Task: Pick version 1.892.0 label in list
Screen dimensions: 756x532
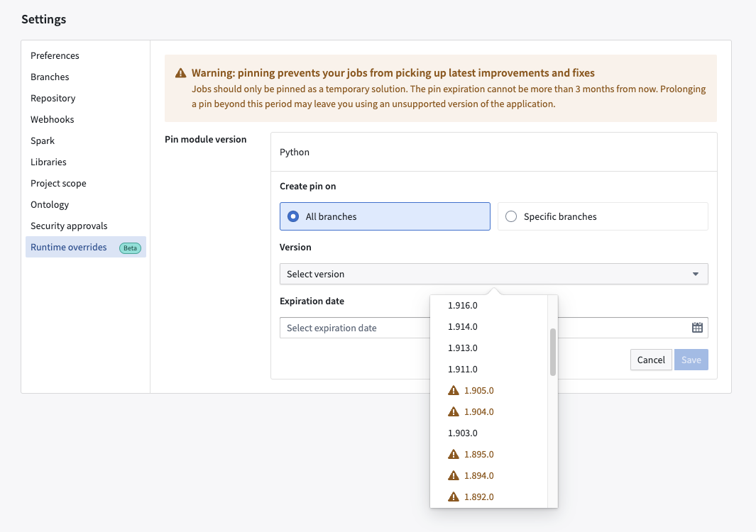Action: 478,497
